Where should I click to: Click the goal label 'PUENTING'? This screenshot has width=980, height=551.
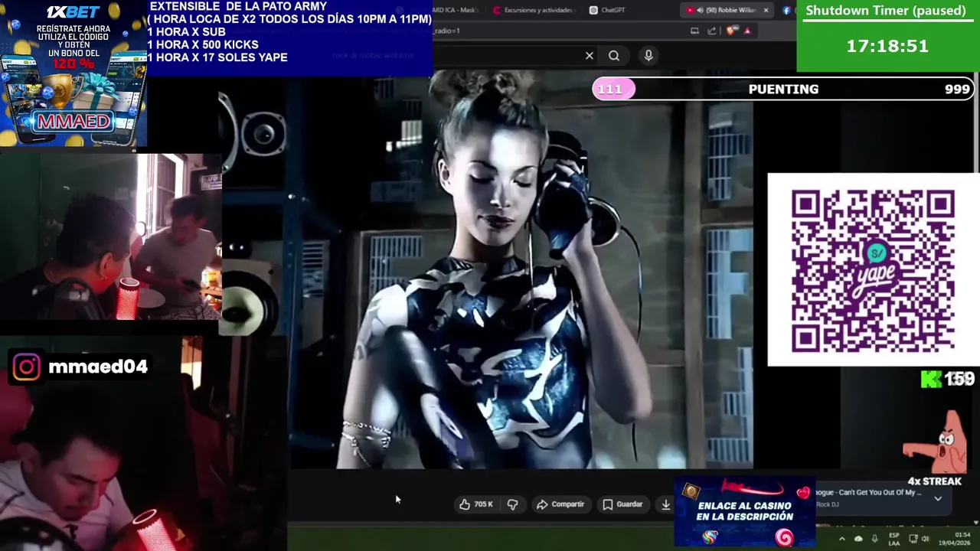pyautogui.click(x=783, y=90)
